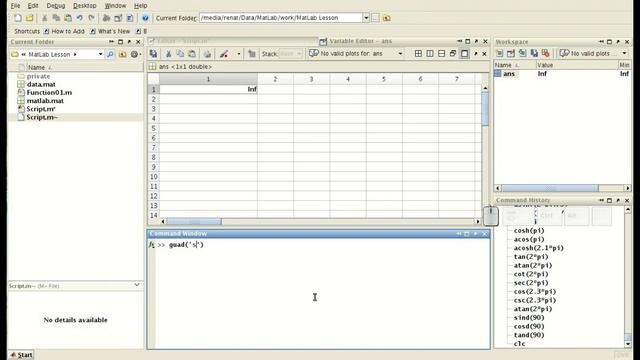Cut selection in main toolbar
640x360 pixels.
pyautogui.click(x=45, y=18)
